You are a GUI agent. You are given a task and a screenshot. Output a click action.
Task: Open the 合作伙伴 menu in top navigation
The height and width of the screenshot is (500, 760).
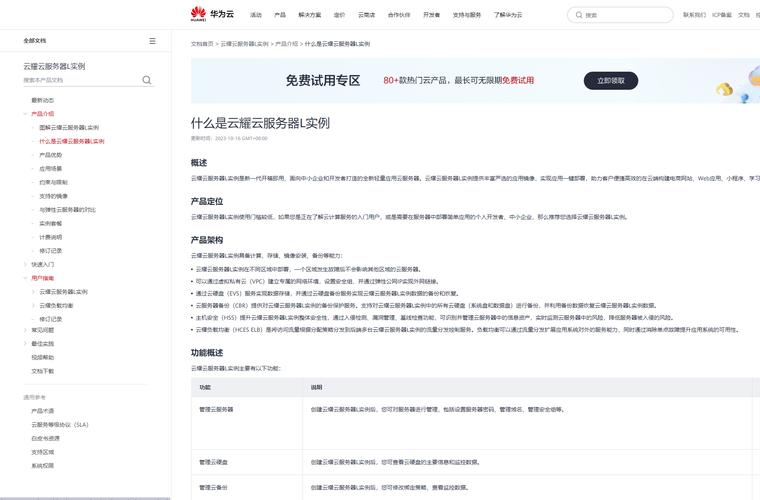[x=399, y=15]
